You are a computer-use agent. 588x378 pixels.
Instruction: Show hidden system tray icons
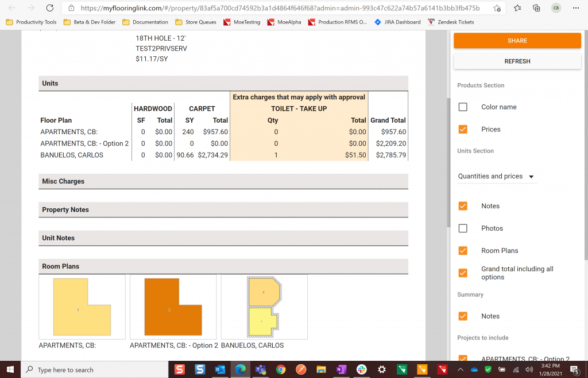point(461,369)
